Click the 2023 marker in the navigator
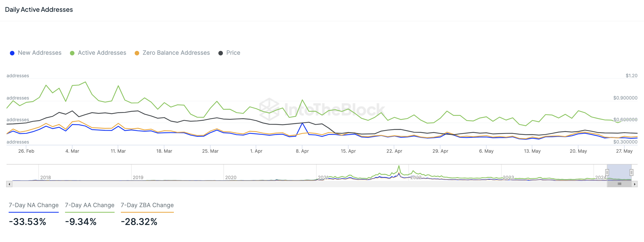 pos(508,178)
